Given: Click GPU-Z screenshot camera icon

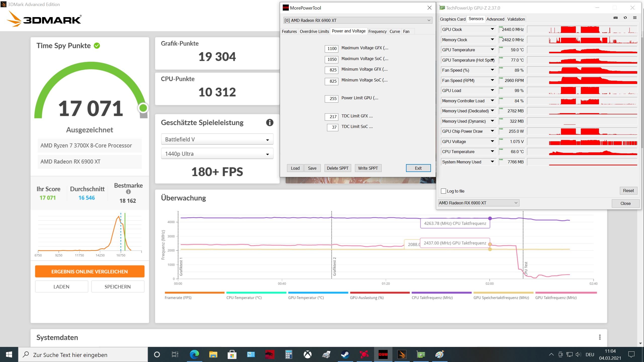Looking at the screenshot, I should tap(615, 18).
